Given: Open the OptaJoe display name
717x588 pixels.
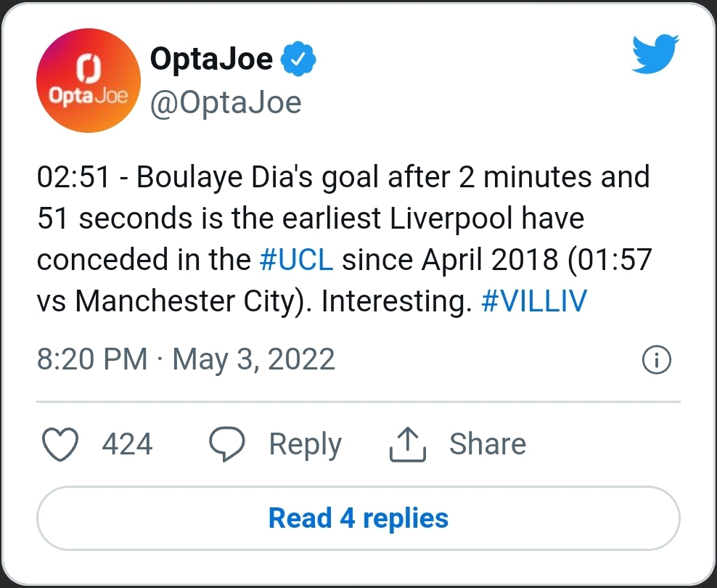Looking at the screenshot, I should (x=211, y=60).
